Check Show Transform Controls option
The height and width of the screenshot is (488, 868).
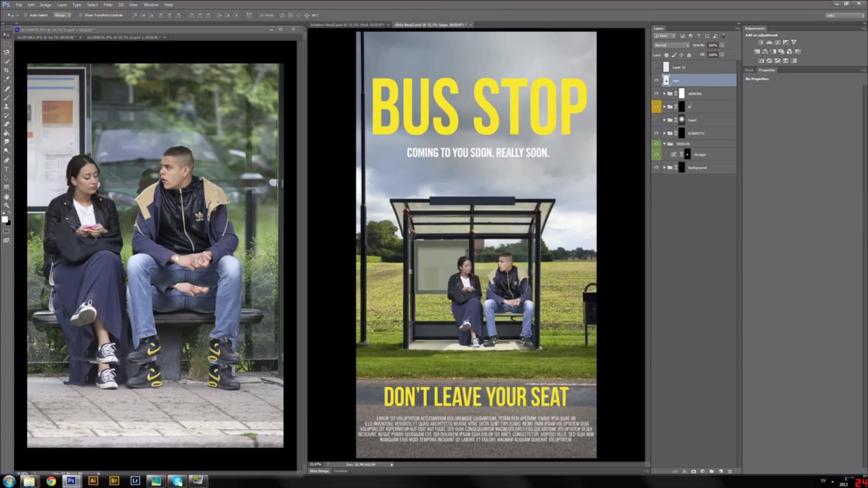pos(81,15)
